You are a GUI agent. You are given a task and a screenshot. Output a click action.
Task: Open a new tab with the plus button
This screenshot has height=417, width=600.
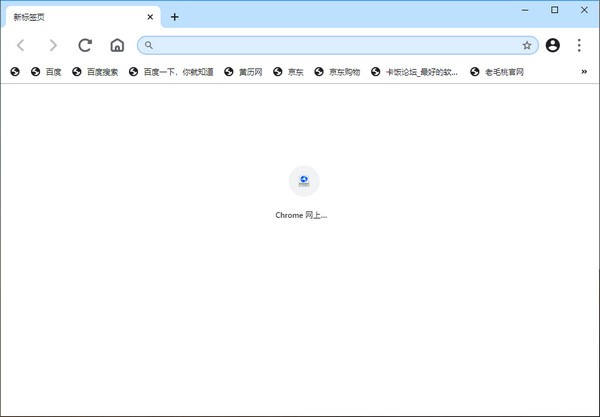point(174,17)
